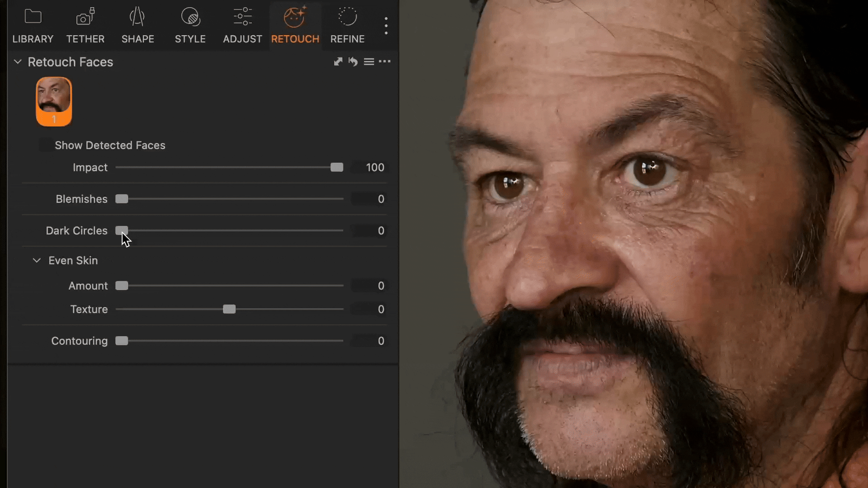Screen dimensions: 868x488
Task: Switch to the Style tab
Action: [x=190, y=26]
